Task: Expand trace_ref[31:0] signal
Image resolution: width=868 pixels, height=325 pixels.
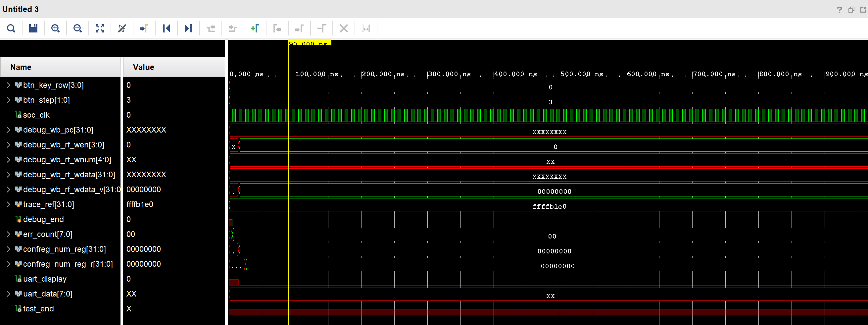Action: (x=8, y=204)
